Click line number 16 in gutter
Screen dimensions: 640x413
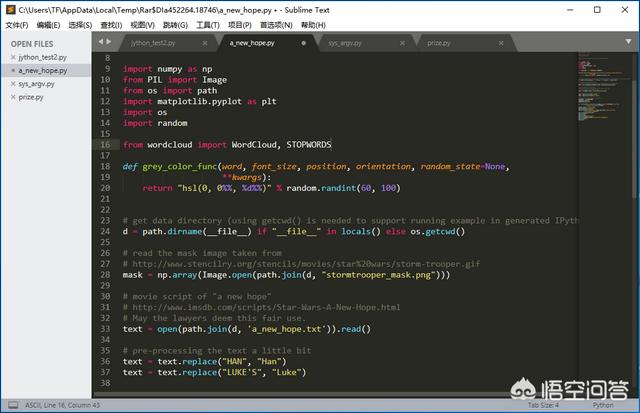(105, 144)
